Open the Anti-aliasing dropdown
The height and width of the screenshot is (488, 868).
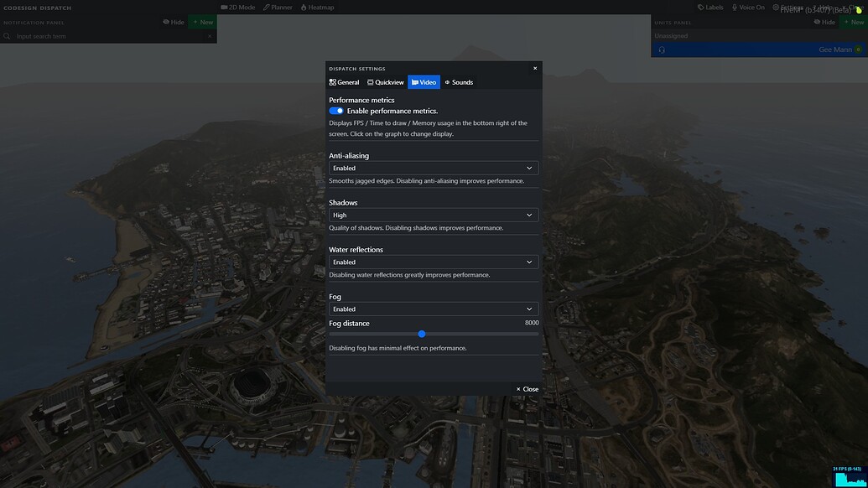click(x=434, y=167)
